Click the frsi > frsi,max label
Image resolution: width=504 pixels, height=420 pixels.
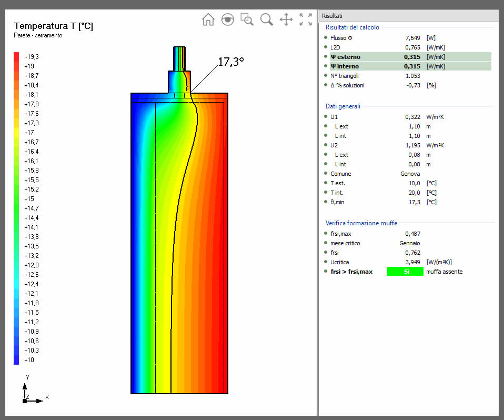351,272
